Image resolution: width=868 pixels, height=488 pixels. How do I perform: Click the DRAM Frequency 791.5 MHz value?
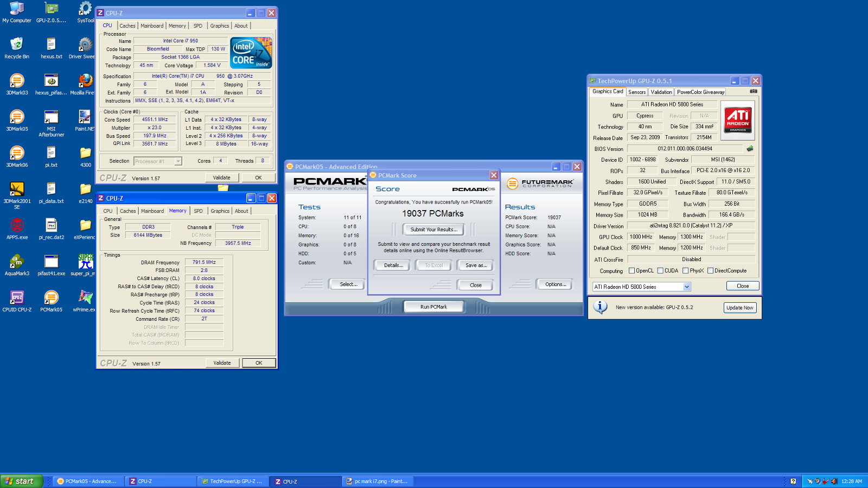204,262
